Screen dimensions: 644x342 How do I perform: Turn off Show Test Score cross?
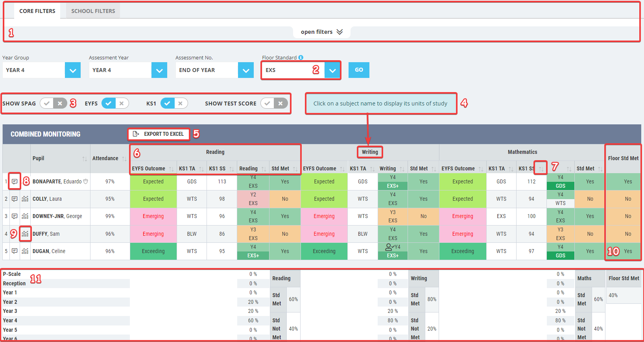pyautogui.click(x=280, y=104)
